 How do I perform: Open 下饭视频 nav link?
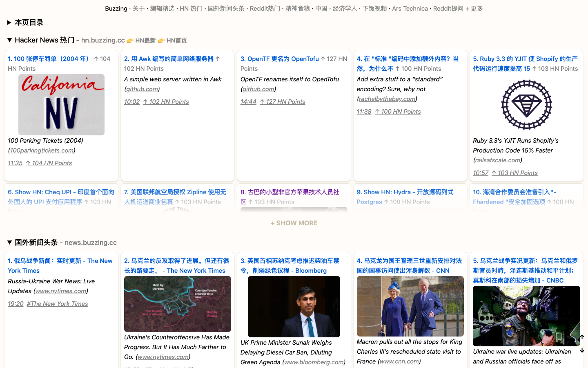375,8
